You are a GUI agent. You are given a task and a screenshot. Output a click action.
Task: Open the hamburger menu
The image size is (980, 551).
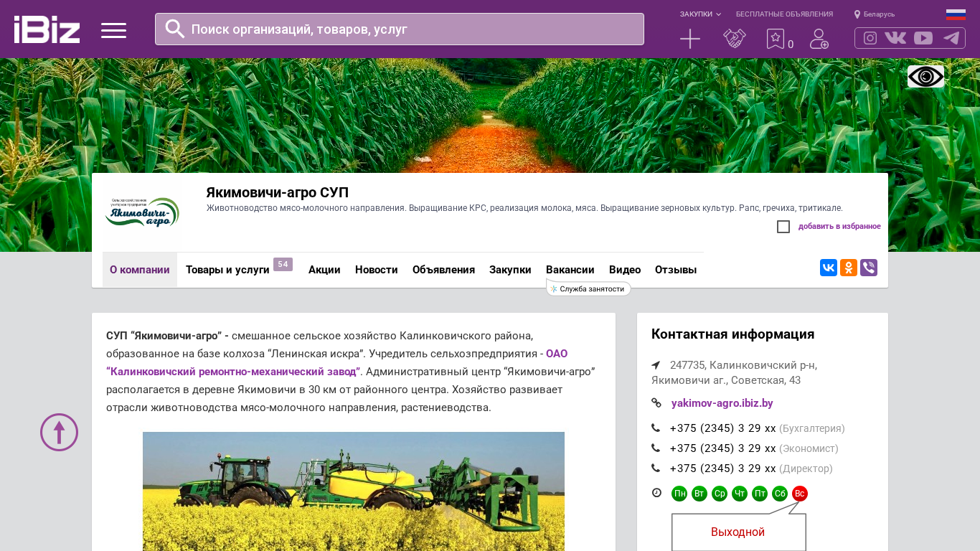tap(113, 30)
